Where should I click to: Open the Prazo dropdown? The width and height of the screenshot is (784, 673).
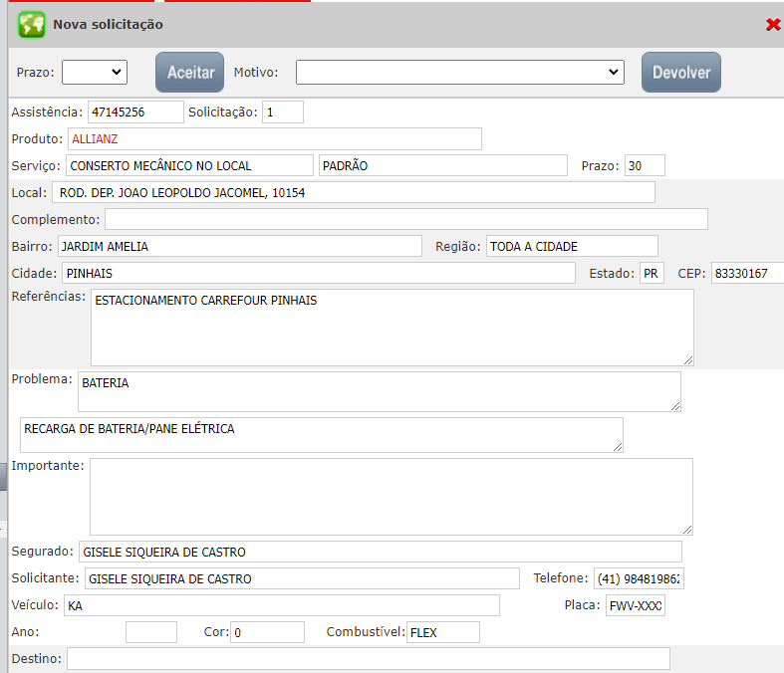pyautogui.click(x=94, y=72)
